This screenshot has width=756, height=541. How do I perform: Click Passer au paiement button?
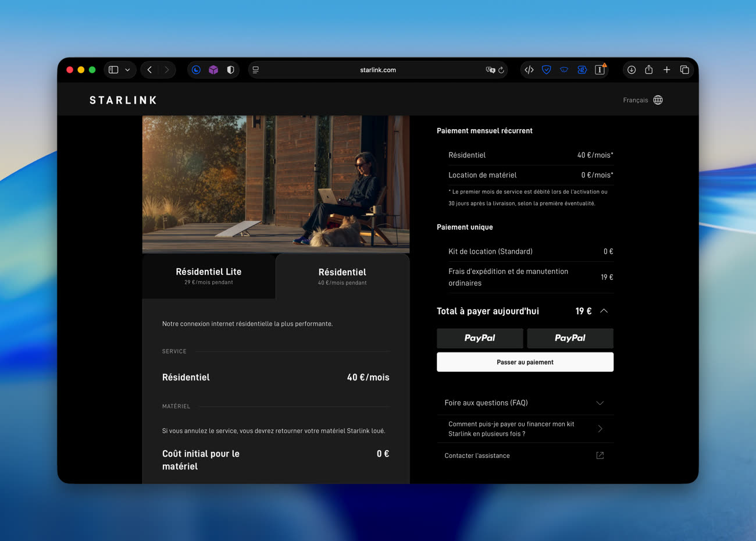[525, 362]
